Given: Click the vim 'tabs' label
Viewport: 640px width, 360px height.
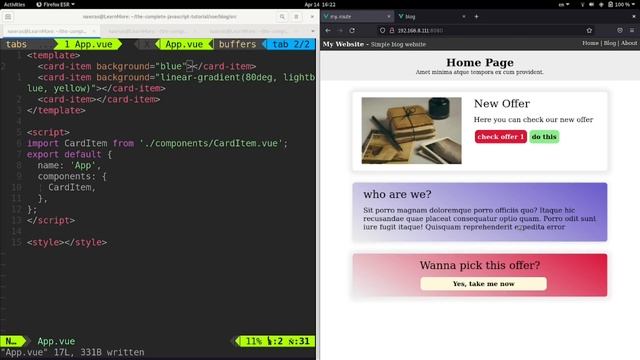Looking at the screenshot, I should [16, 44].
